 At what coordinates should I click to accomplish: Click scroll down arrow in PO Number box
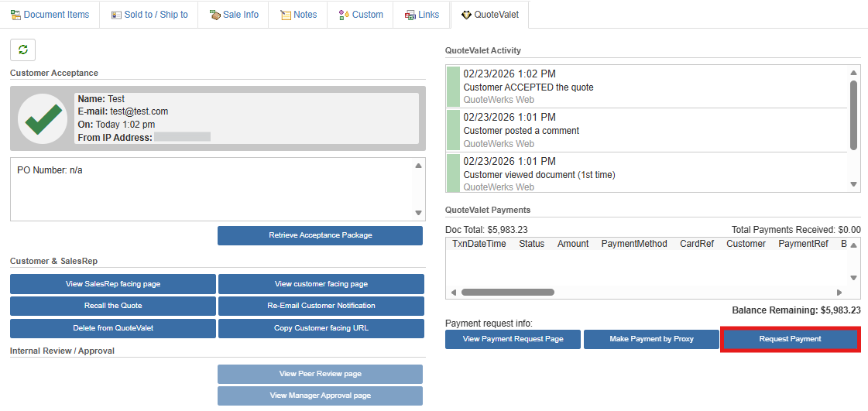[x=418, y=213]
